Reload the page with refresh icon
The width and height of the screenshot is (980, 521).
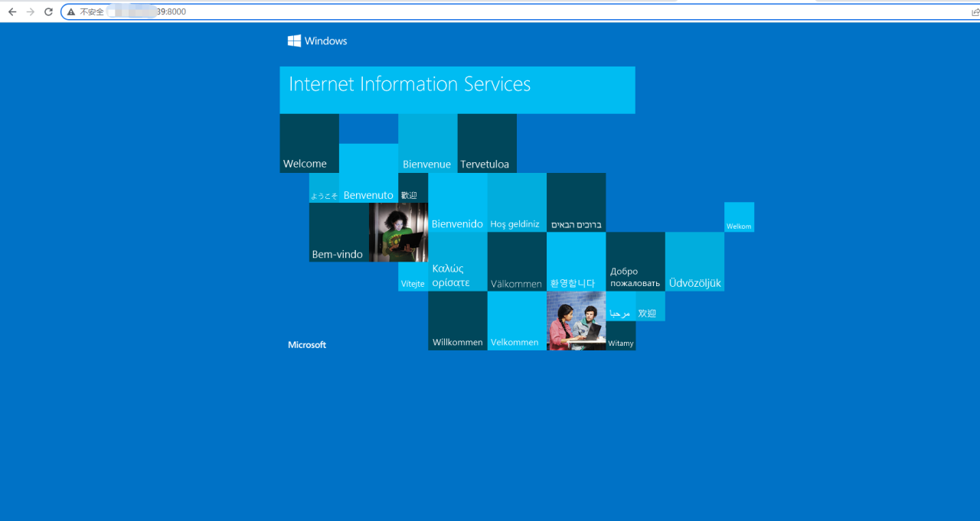(49, 12)
